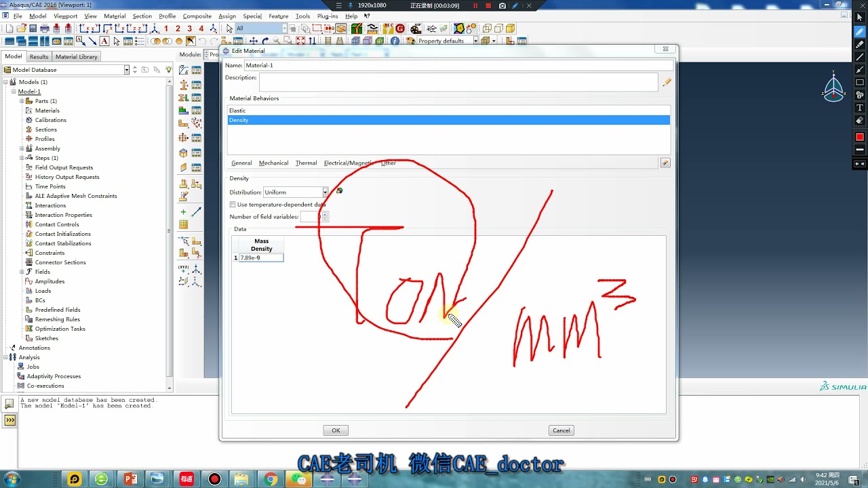Click the Query information icon
The image size is (868, 488).
pos(395,41)
